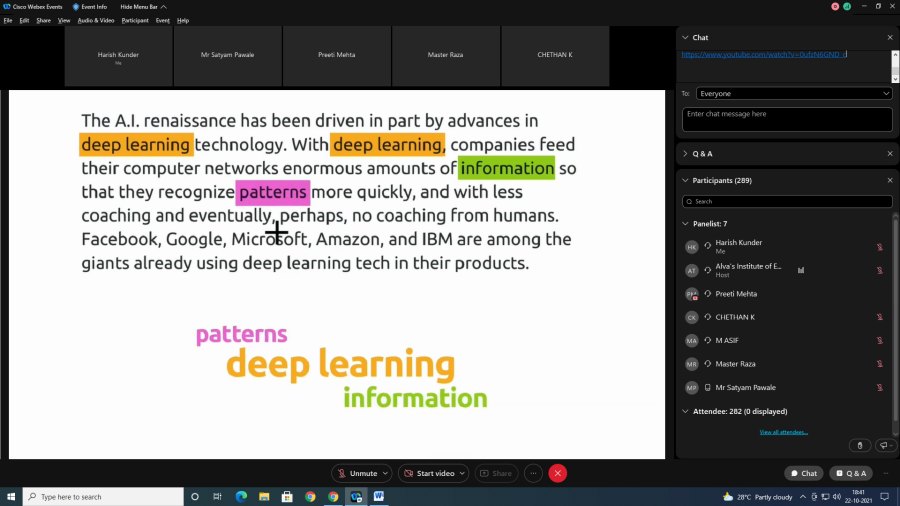The image size is (900, 506).
Task: Select Preeti Mehta video thumbnail
Action: [336, 56]
